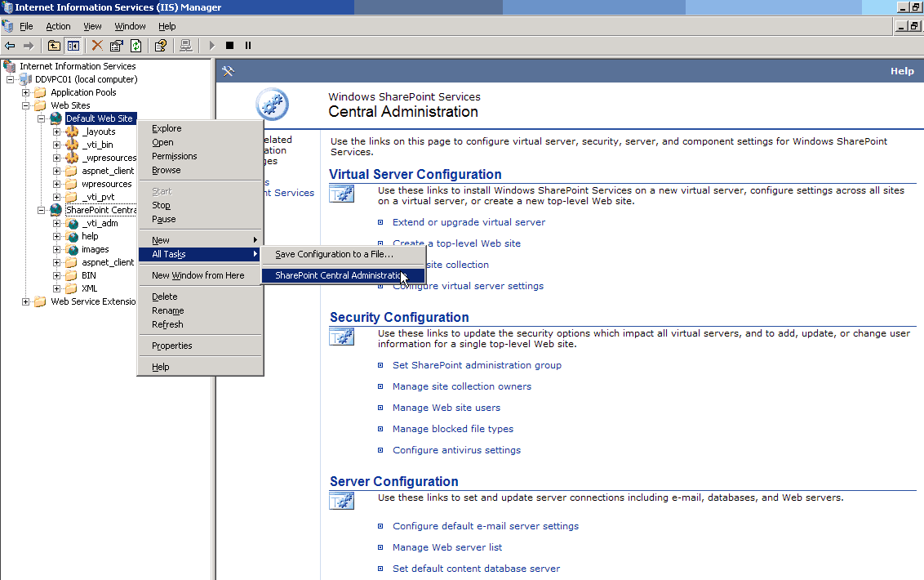Click the Up one level folder icon
The width and height of the screenshot is (924, 580).
click(54, 46)
